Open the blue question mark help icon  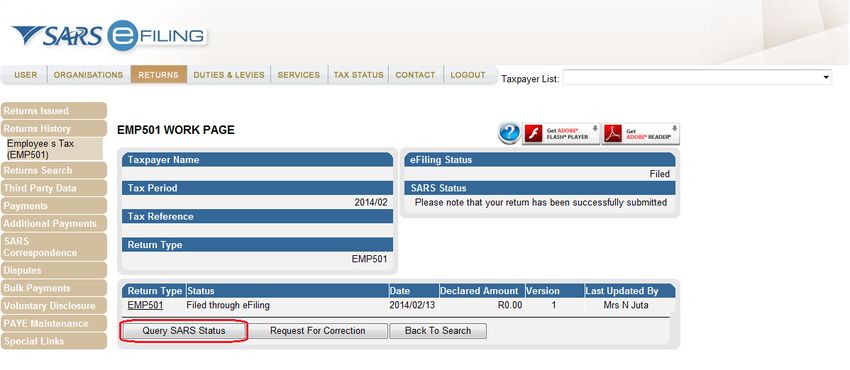pos(508,133)
